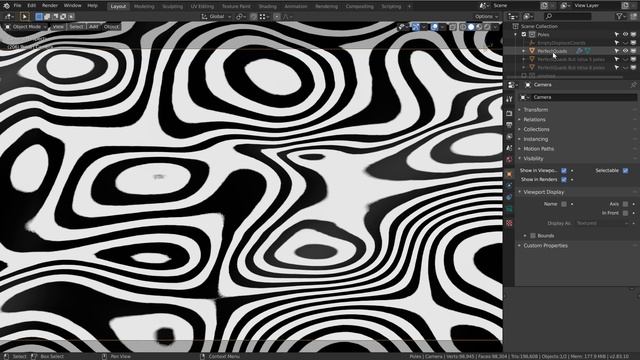This screenshot has width=640, height=360.
Task: Open the viewport Add menu
Action: click(x=93, y=27)
